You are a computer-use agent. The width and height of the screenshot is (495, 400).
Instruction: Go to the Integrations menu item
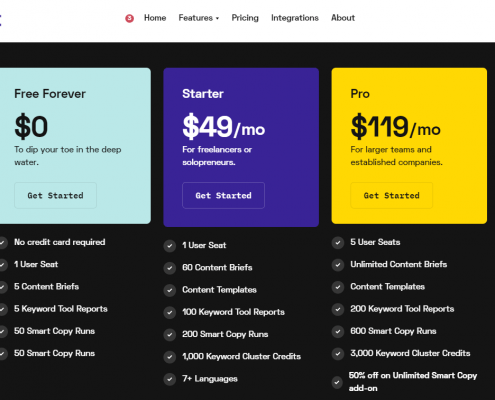coord(295,18)
